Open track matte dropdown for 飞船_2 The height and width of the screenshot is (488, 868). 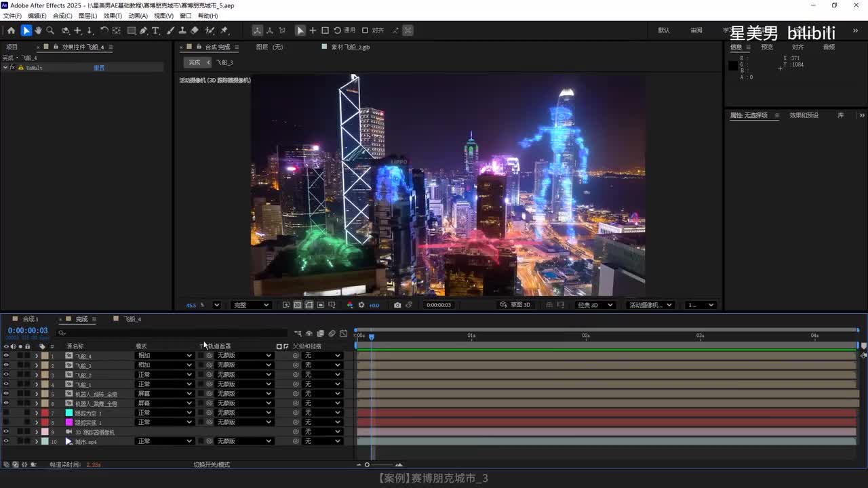(x=244, y=375)
